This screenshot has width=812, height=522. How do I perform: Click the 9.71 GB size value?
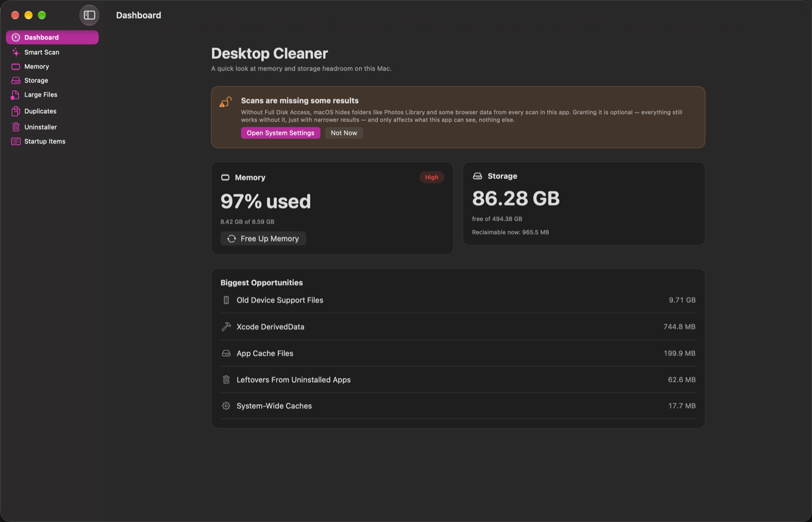(682, 300)
